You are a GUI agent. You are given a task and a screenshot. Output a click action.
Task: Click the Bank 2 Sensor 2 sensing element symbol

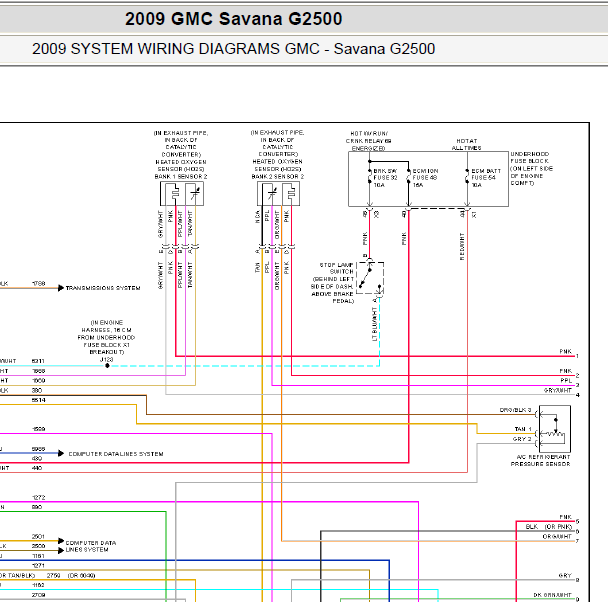(272, 193)
